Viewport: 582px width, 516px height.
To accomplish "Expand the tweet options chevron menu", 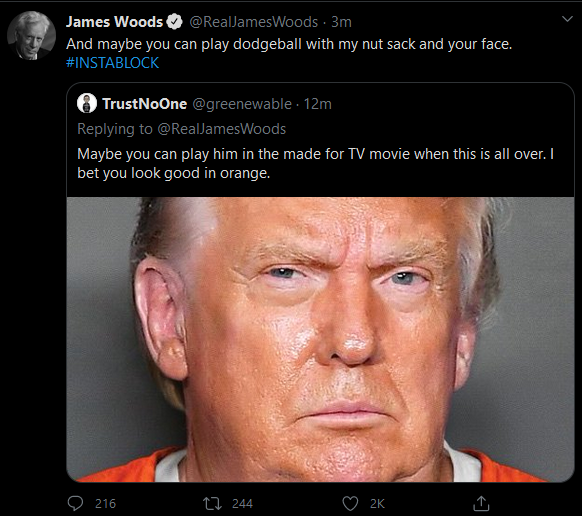I will pos(567,19).
